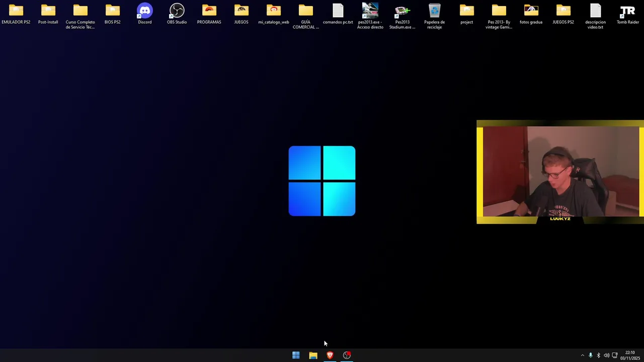The width and height of the screenshot is (644, 362).
Task: Open the network status tray icon
Action: tap(615, 355)
